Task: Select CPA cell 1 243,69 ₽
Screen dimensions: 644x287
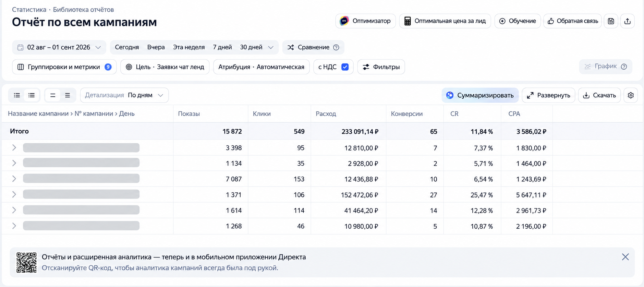Action: [531, 179]
